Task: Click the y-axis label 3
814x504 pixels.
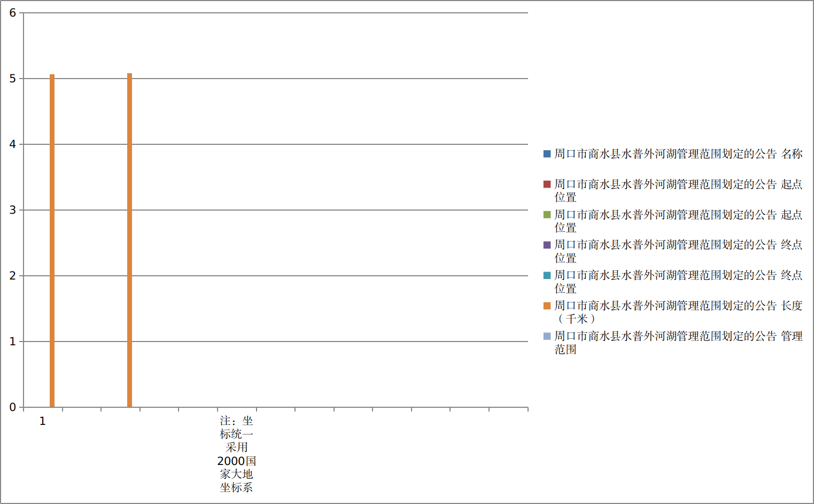Action: tap(12, 210)
